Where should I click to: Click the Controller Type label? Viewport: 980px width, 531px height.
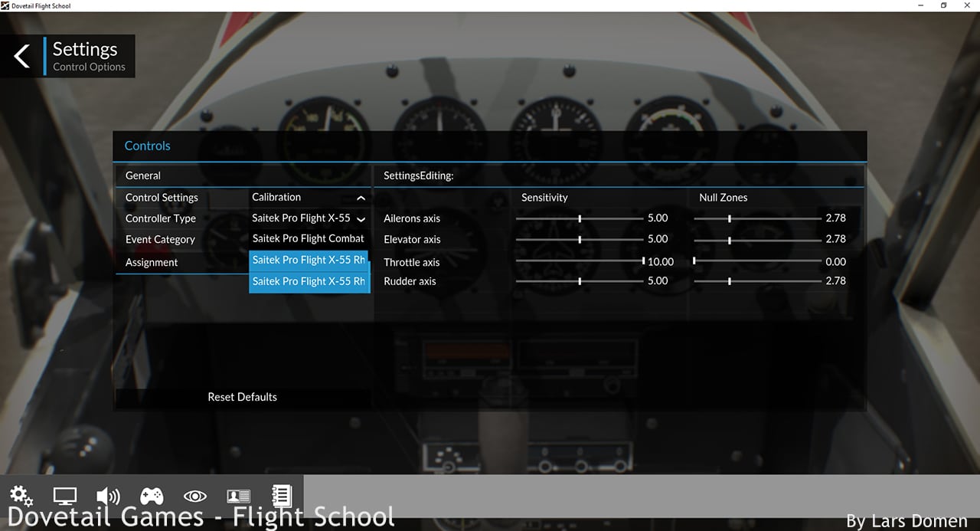(x=161, y=219)
